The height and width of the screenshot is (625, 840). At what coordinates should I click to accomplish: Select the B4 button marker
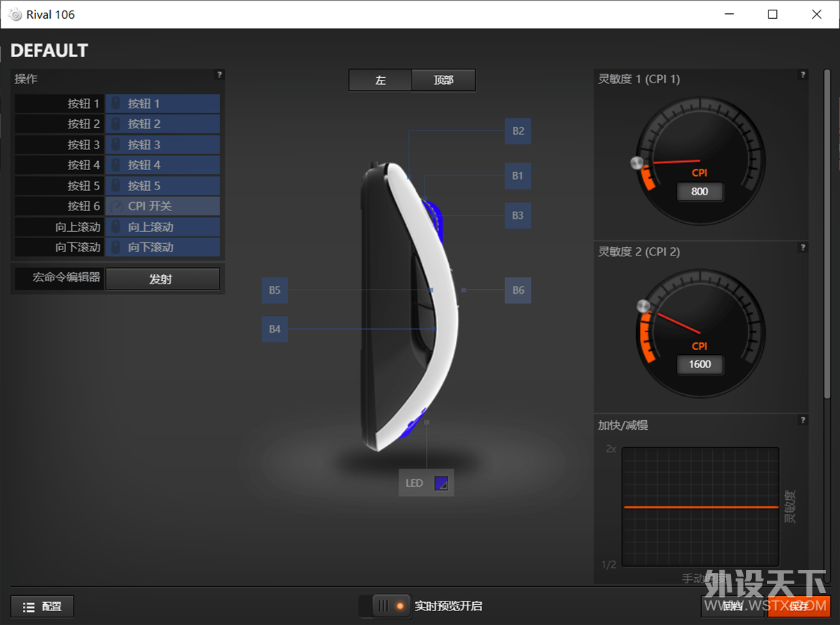click(275, 329)
